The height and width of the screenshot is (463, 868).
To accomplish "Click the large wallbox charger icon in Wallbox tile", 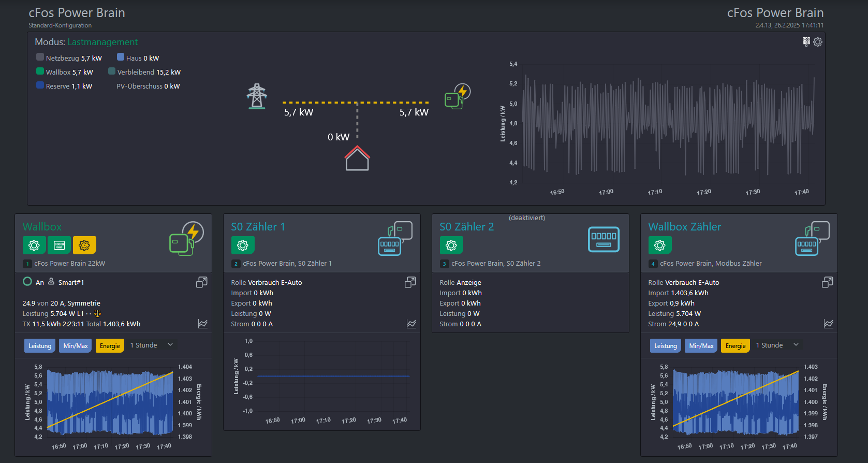I will point(186,239).
